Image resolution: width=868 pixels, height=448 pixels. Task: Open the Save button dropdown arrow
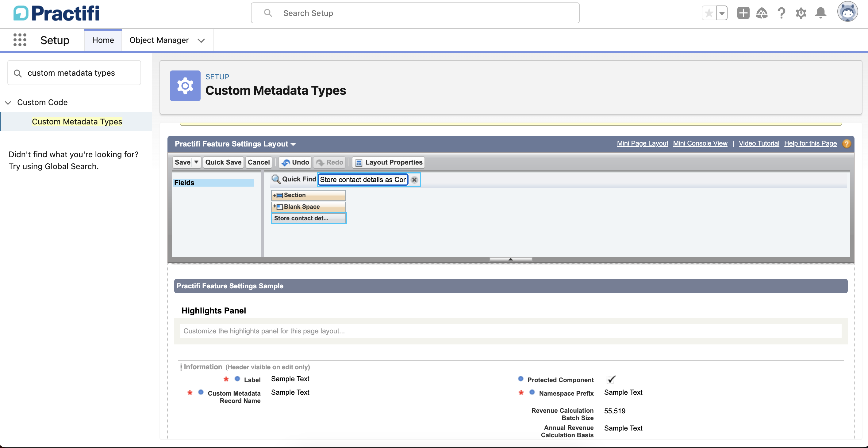pos(196,162)
